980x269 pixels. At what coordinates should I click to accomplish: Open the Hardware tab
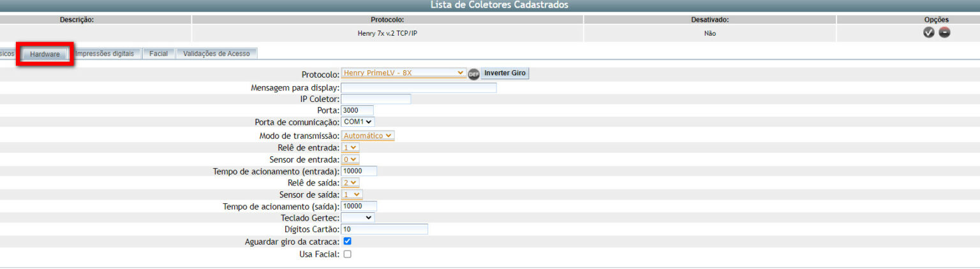coord(45,54)
